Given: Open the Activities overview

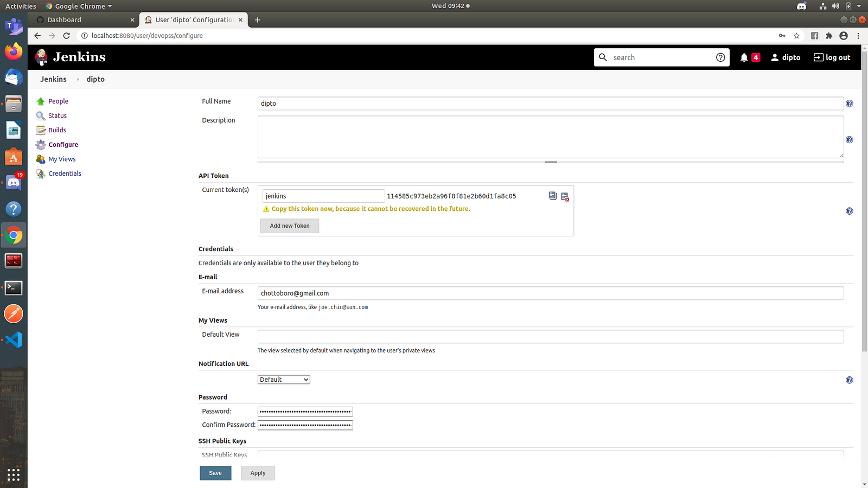Looking at the screenshot, I should pos(21,6).
